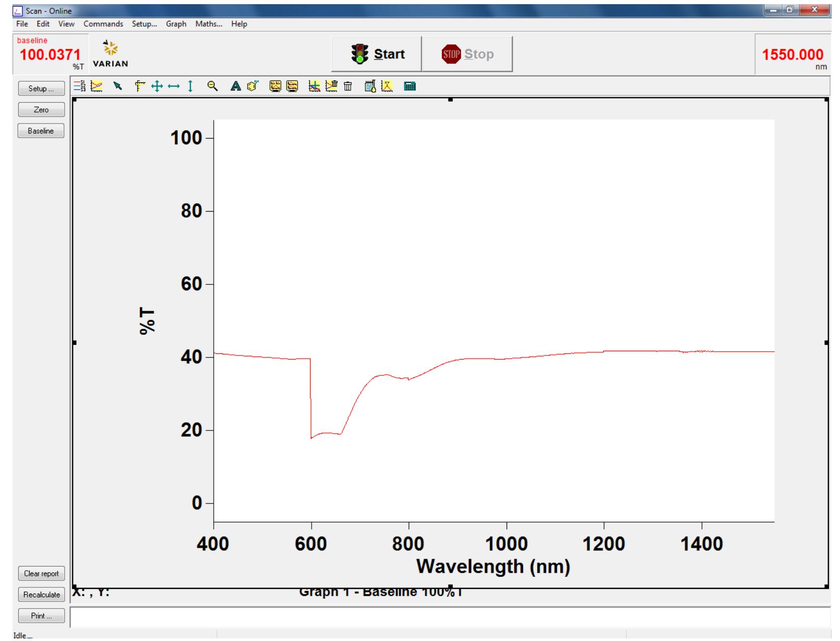Start the scan with the Start button
The width and height of the screenshot is (840, 641).
click(x=377, y=54)
